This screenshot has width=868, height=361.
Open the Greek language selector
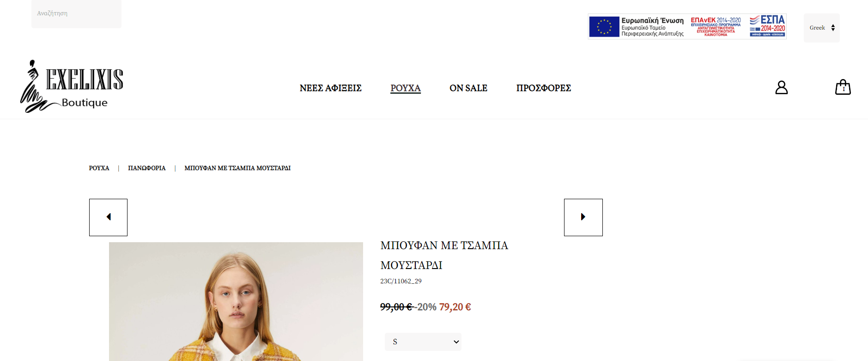[x=821, y=28]
